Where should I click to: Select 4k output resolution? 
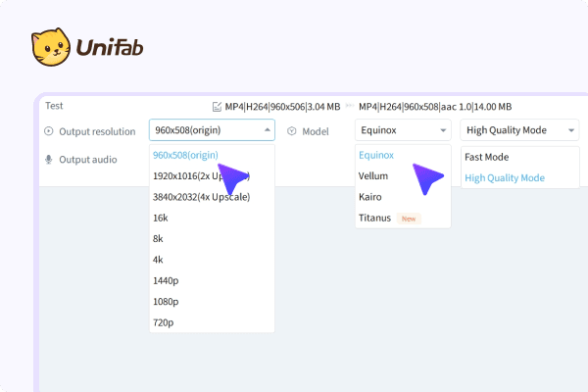click(x=160, y=260)
